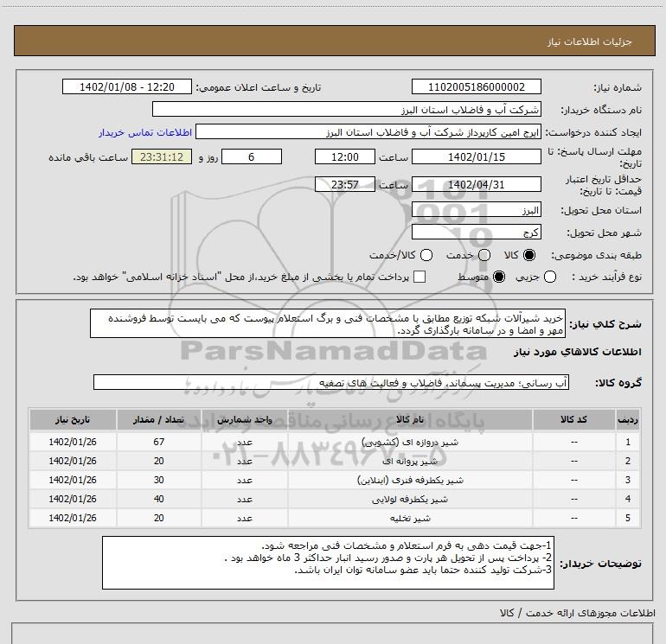Click the goods group field آب رسانی
This screenshot has width=666, height=644.
(x=331, y=382)
